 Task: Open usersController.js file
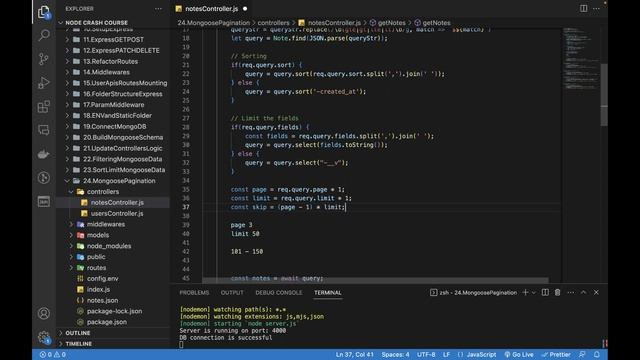(x=113, y=213)
